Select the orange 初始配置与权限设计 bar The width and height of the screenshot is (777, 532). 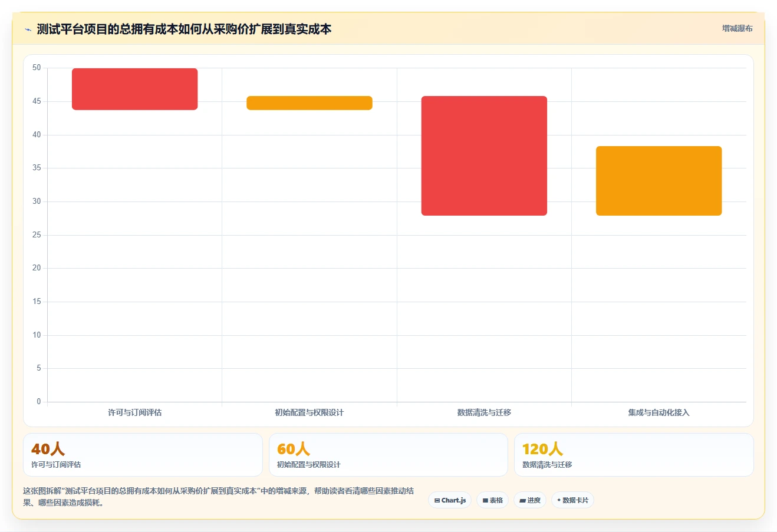click(310, 103)
